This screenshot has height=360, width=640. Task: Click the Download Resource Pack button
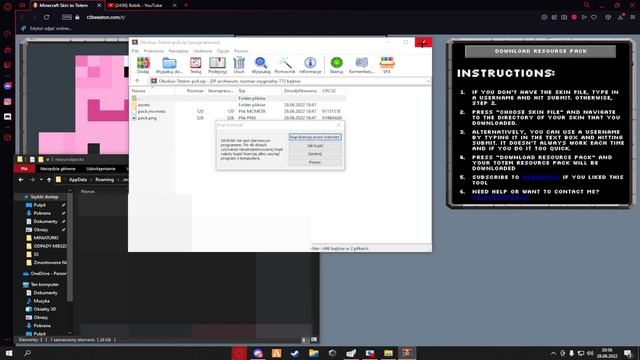click(540, 51)
